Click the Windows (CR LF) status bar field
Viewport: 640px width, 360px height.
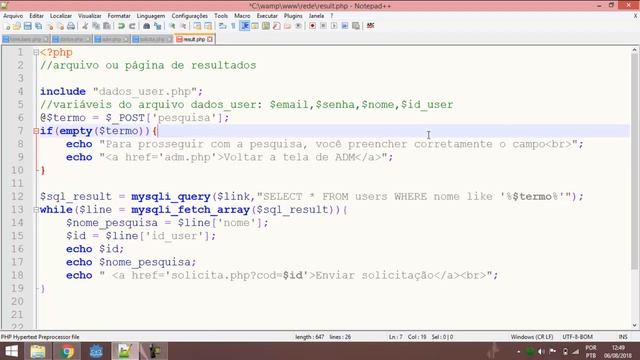[x=532, y=337]
